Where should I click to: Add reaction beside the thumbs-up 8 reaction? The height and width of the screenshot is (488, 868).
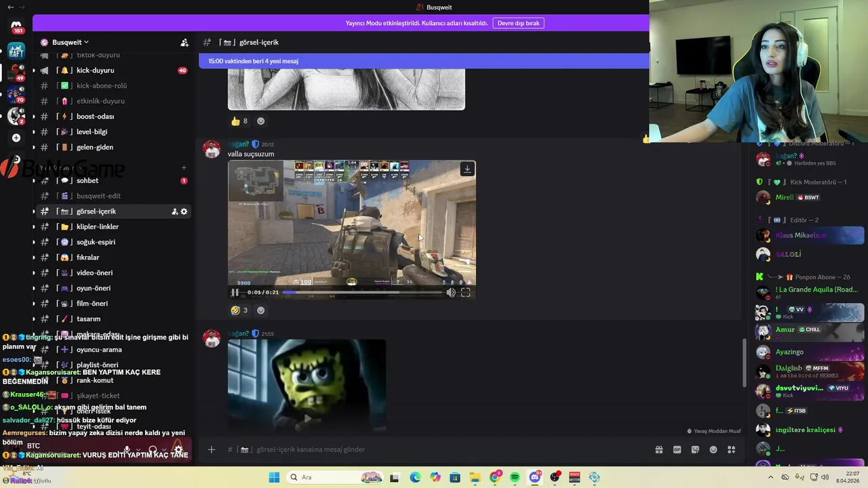[x=260, y=121]
